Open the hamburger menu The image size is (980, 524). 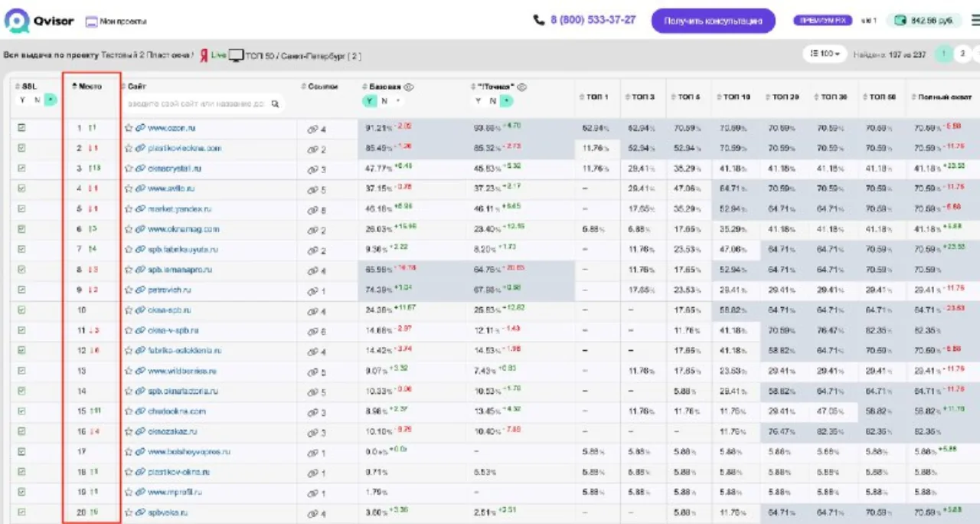[x=975, y=21]
